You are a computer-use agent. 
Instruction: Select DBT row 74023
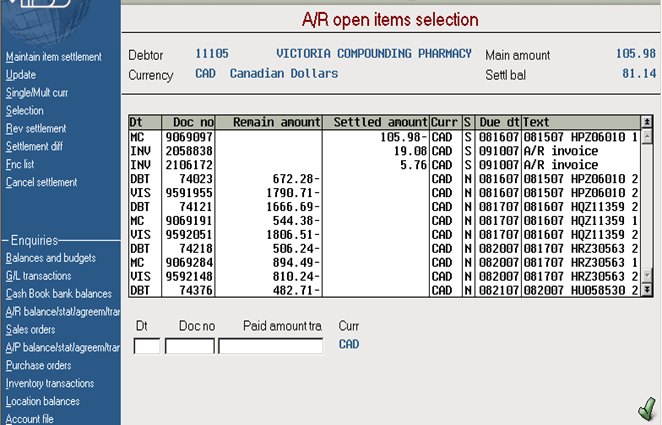tap(385, 179)
